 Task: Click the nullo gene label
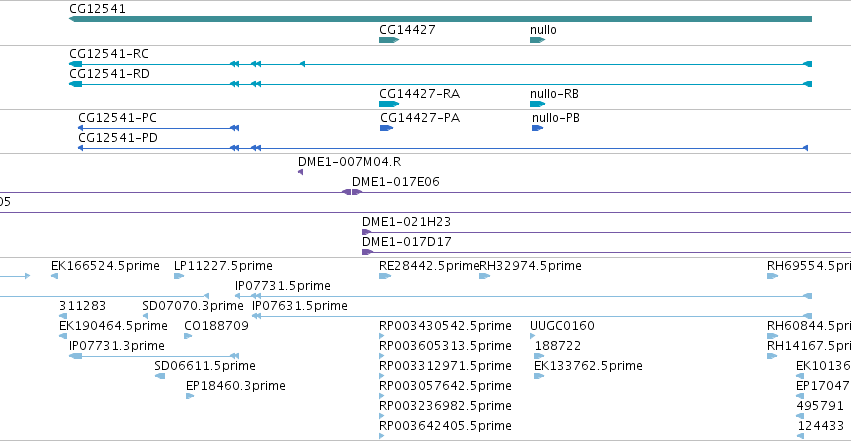point(543,30)
